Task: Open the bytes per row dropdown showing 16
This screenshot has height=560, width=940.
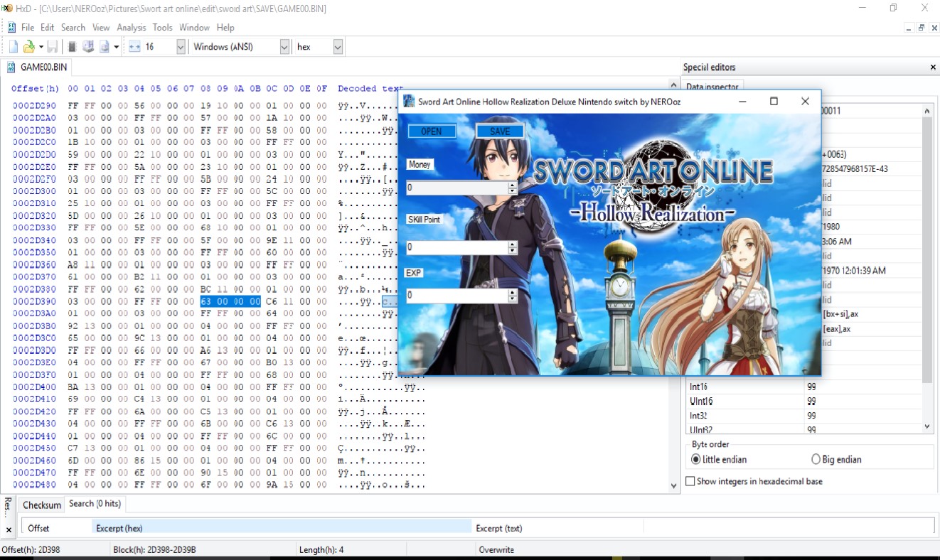Action: click(x=180, y=47)
